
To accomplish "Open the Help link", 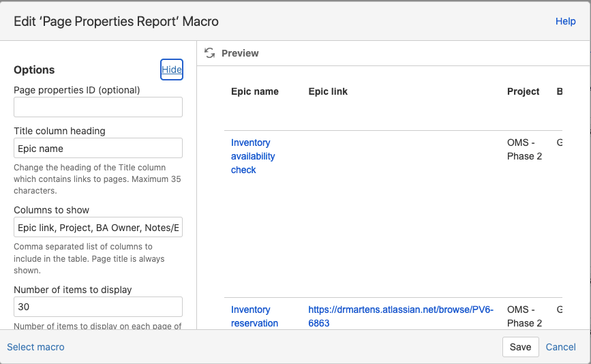I will coord(565,21).
